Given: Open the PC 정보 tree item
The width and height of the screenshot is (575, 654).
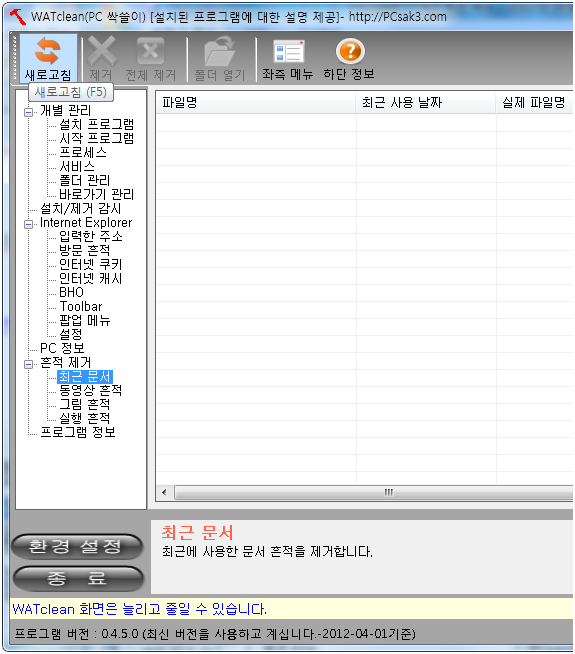Looking at the screenshot, I should [62, 348].
